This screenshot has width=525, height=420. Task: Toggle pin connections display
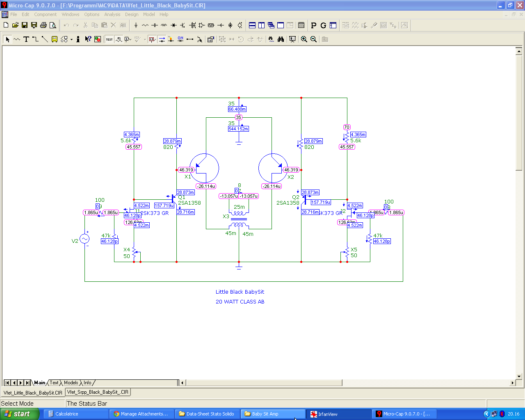pos(190,39)
